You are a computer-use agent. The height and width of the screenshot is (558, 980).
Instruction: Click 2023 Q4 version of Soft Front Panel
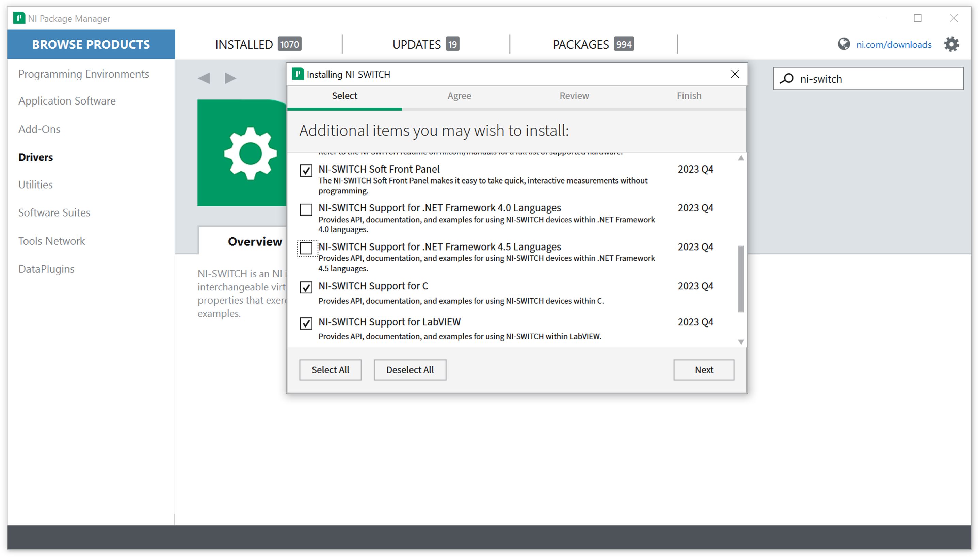coord(695,169)
